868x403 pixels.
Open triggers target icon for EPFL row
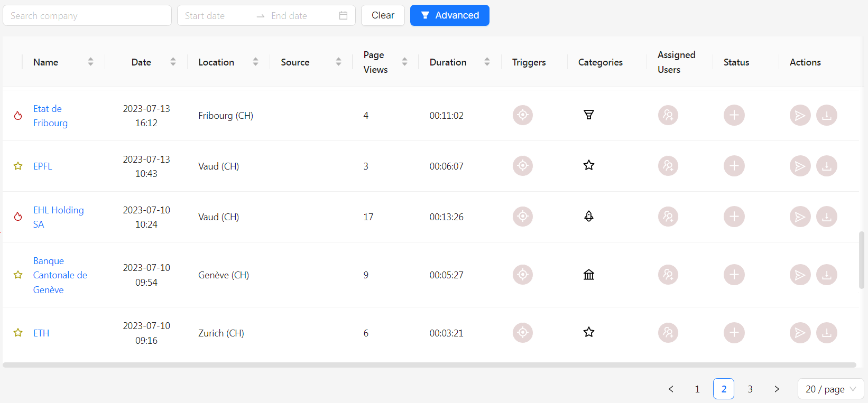pyautogui.click(x=523, y=166)
